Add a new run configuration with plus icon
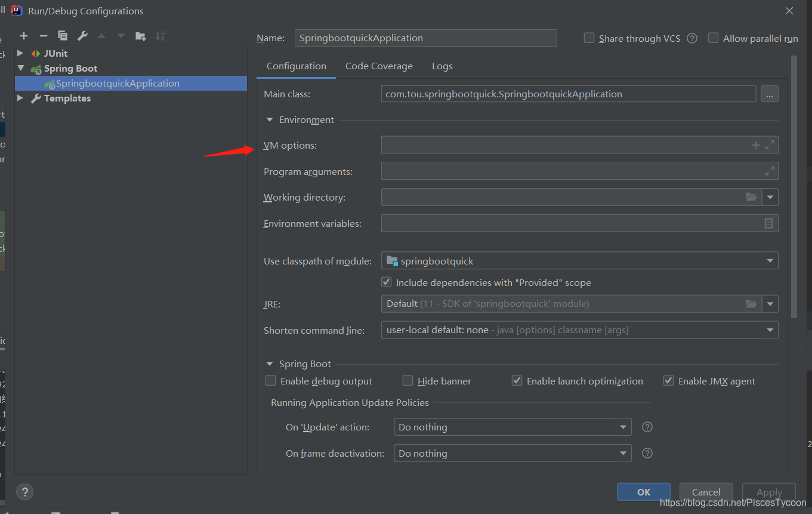 (x=24, y=36)
